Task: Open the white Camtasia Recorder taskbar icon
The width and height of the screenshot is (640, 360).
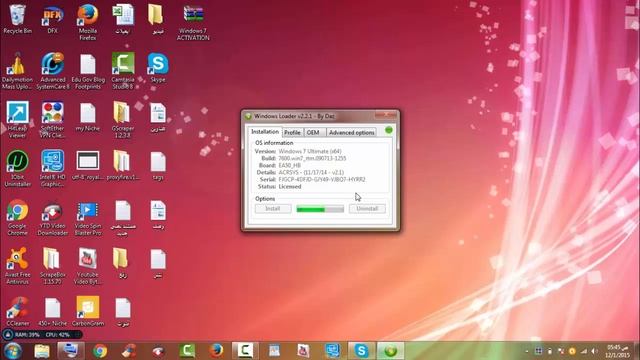Action: pos(245,351)
